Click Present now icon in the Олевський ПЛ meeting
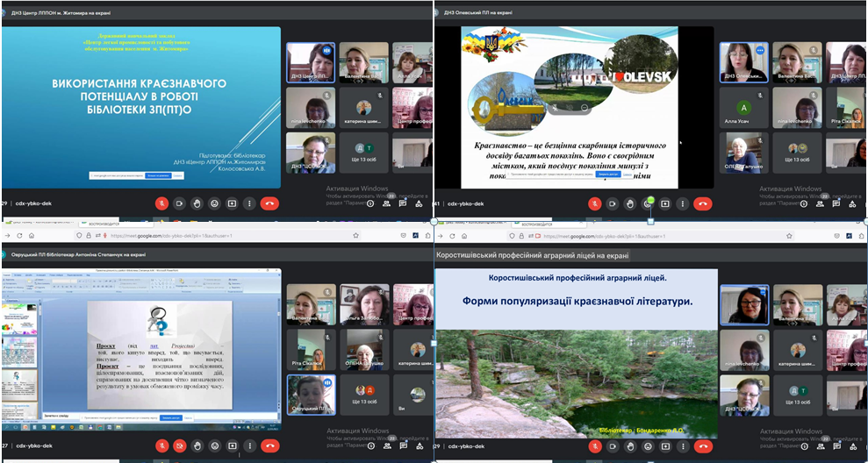The height and width of the screenshot is (463, 868). click(665, 203)
